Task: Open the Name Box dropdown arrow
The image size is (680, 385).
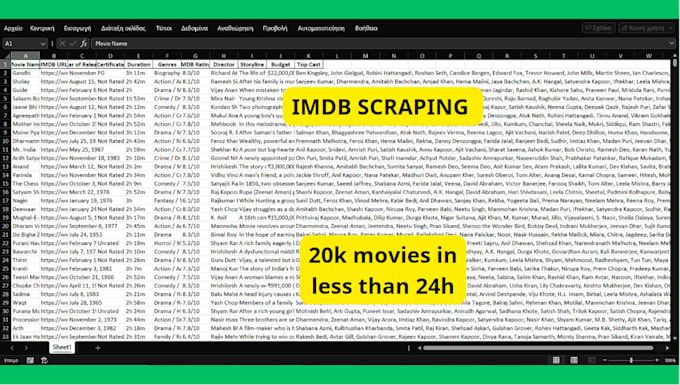Action: [x=42, y=43]
